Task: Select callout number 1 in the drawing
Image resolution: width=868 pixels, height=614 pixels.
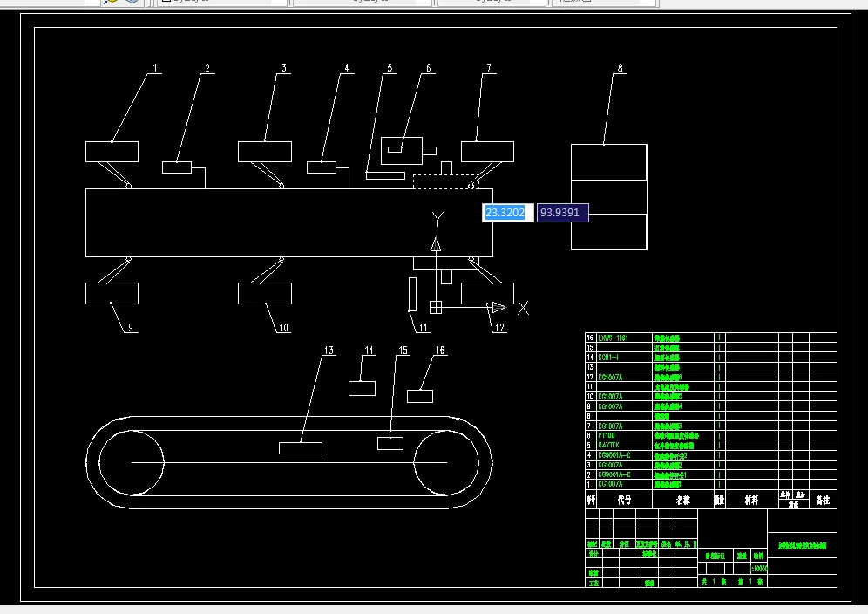Action: pos(155,68)
